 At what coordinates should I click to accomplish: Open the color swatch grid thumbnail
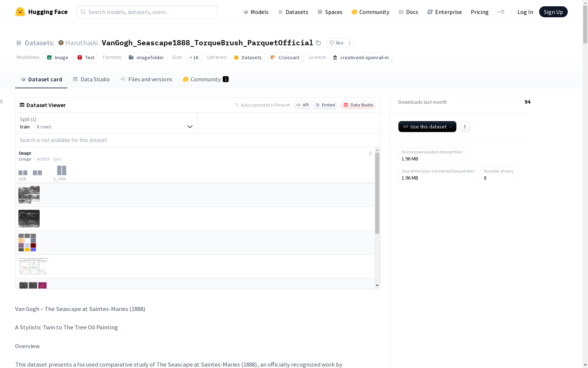tap(27, 243)
